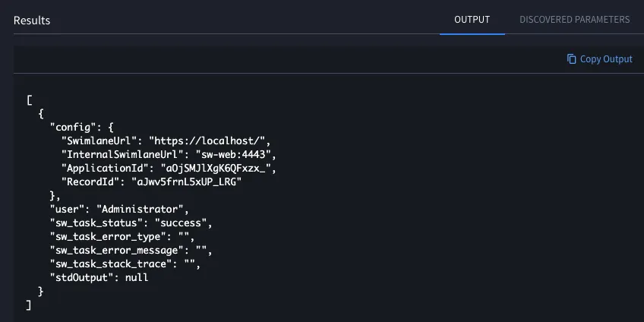Click the "config" key in output

click(x=73, y=128)
